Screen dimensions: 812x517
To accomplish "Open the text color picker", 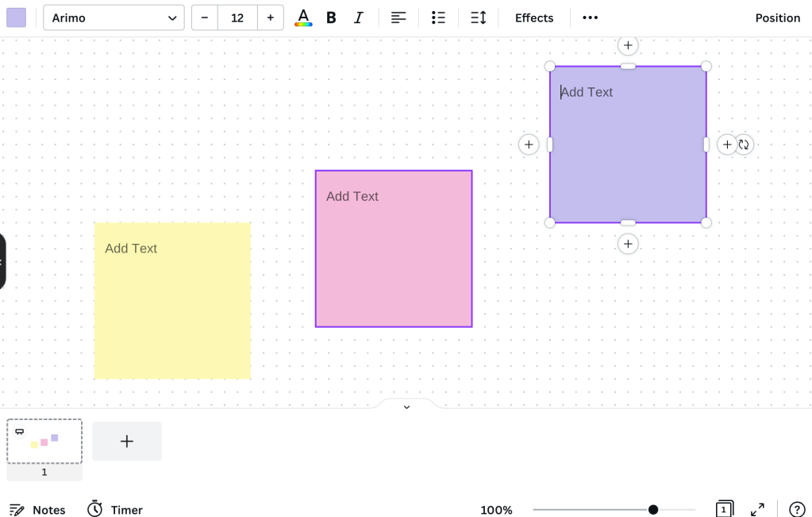I will pos(303,17).
